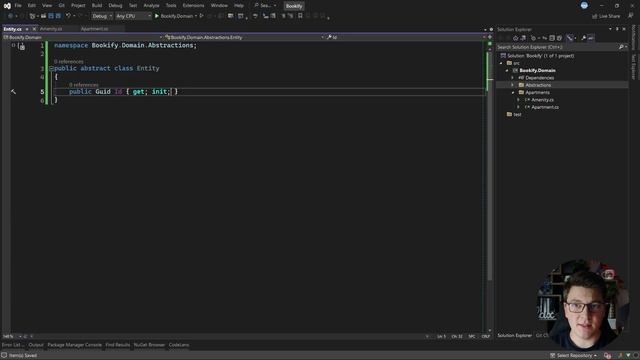Open the Debug configuration dropdown
This screenshot has height=360, width=640.
point(102,16)
